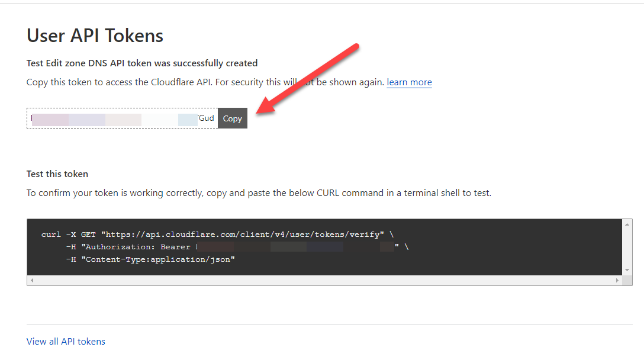Click the code box scroll right arrow
Screen dimensions: 644x347
point(617,281)
